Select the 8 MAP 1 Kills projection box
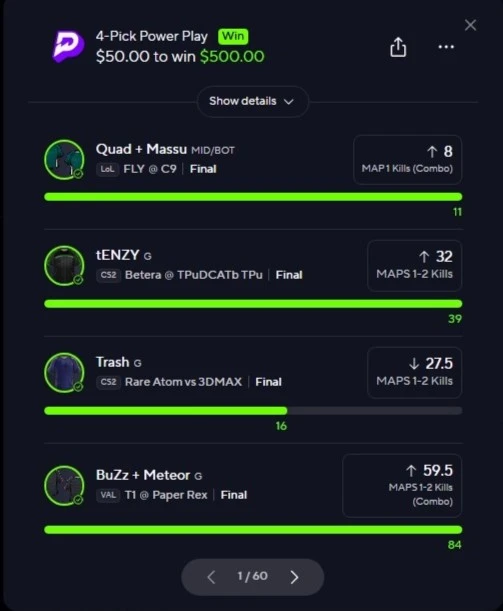Image resolution: width=503 pixels, height=611 pixels. [x=408, y=160]
